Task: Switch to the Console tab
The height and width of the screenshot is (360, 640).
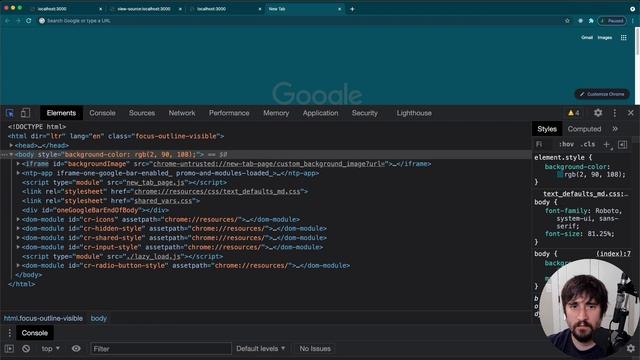Action: pos(102,113)
